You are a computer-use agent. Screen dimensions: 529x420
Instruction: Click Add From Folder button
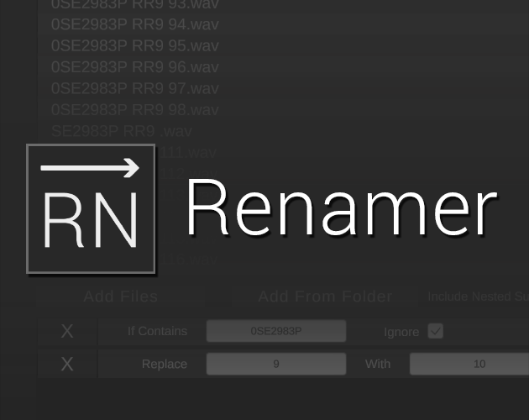click(x=325, y=297)
